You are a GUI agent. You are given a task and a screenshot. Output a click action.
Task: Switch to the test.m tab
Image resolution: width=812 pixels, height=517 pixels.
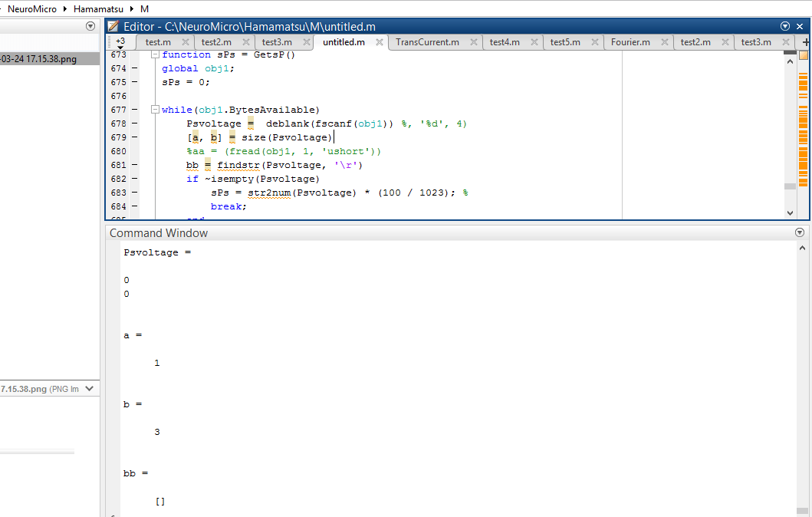click(158, 42)
